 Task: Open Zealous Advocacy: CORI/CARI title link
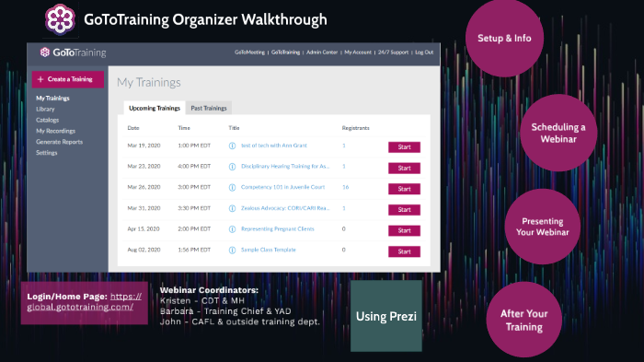coord(285,208)
